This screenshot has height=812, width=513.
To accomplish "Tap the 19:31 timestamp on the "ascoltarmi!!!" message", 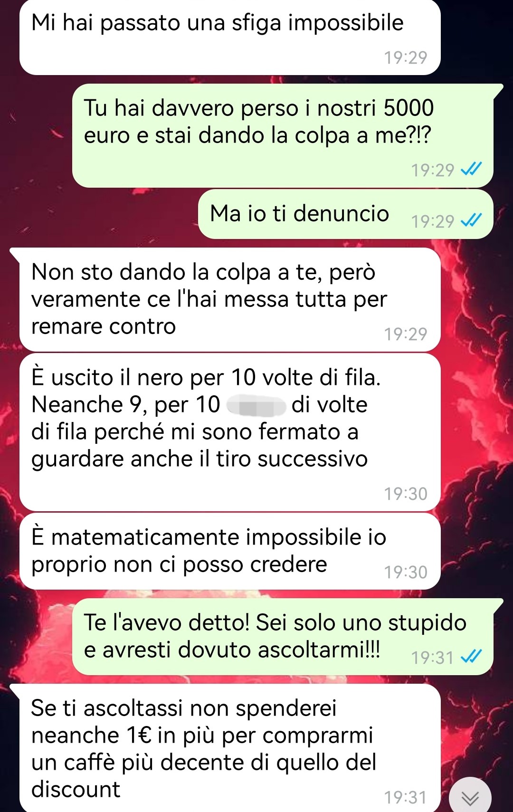I will point(433,658).
